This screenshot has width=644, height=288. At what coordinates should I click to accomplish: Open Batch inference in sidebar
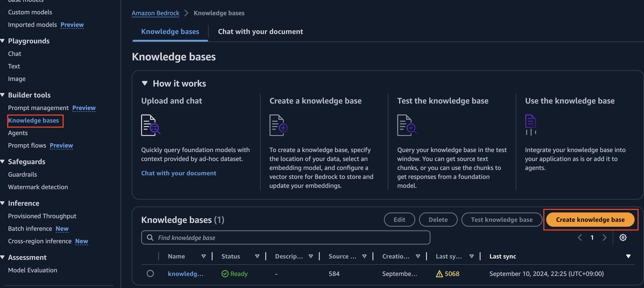[x=30, y=228]
